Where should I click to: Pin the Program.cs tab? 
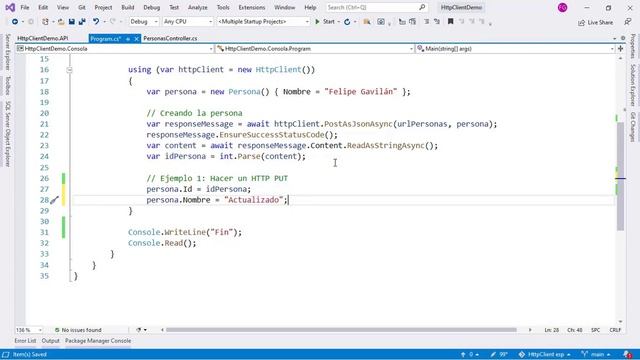pyautogui.click(x=128, y=39)
